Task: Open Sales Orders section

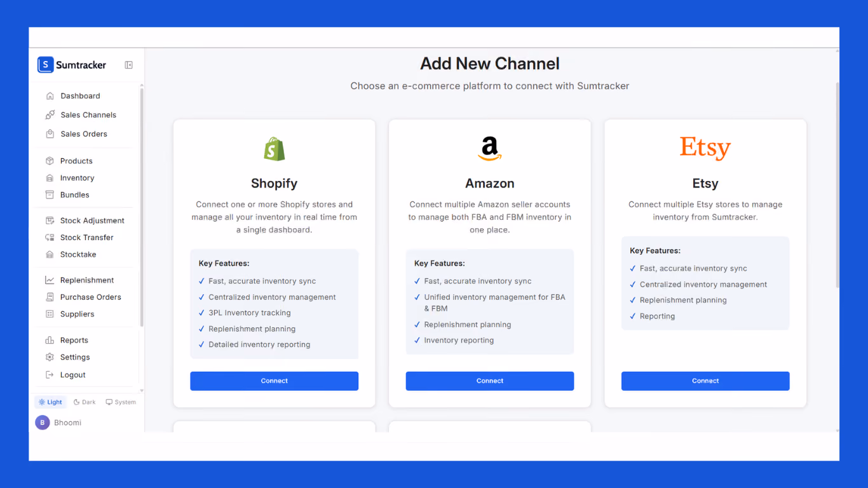Action: click(84, 134)
